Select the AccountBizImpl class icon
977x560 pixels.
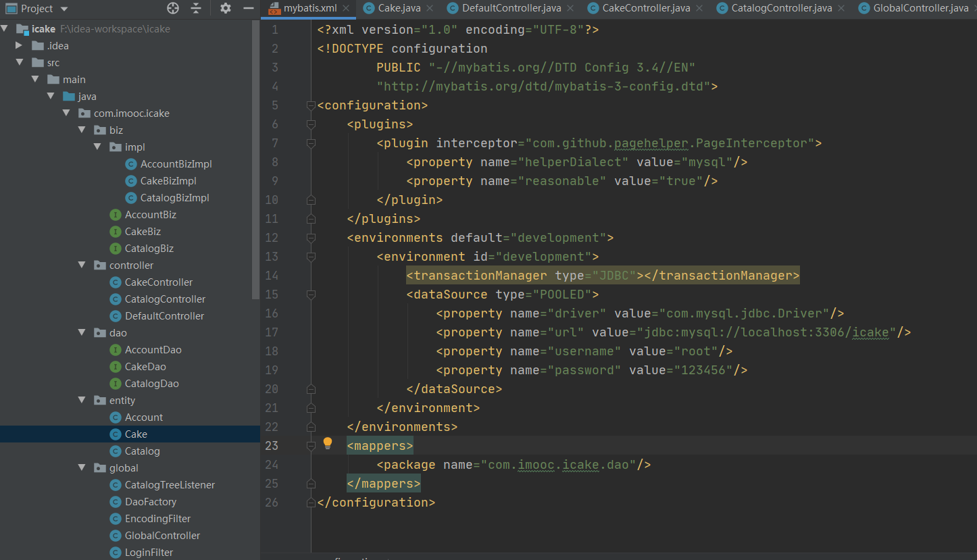(x=131, y=164)
